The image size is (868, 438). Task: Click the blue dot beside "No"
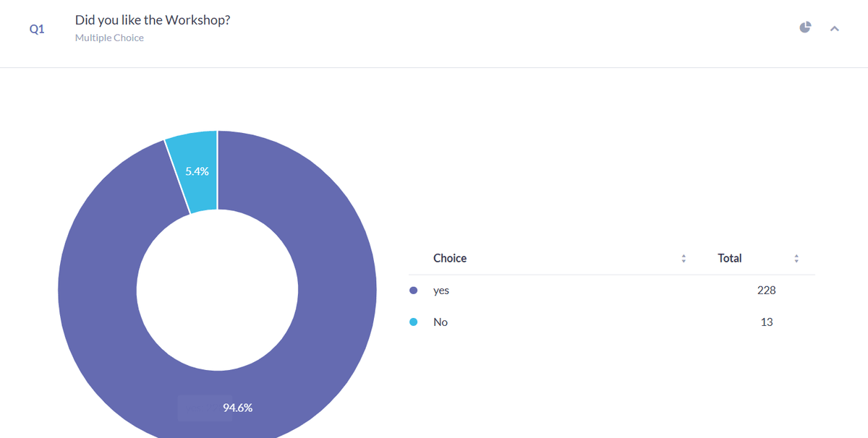pos(414,322)
